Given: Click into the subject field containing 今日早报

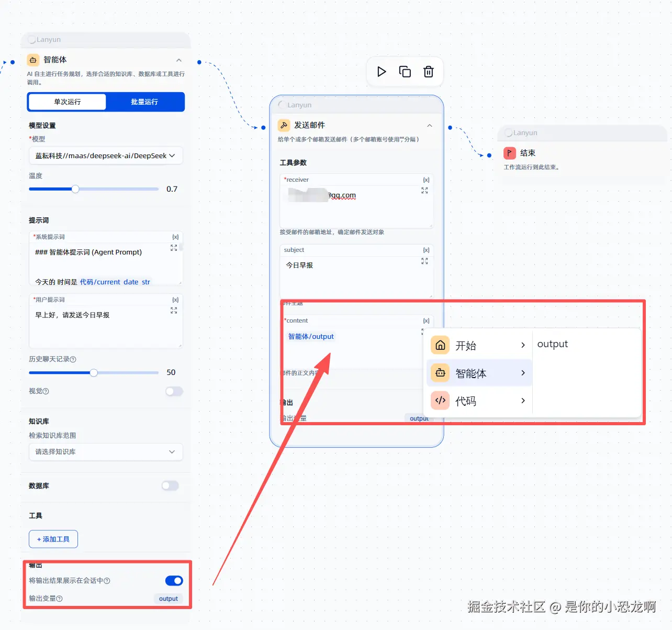Looking at the screenshot, I should pos(356,277).
